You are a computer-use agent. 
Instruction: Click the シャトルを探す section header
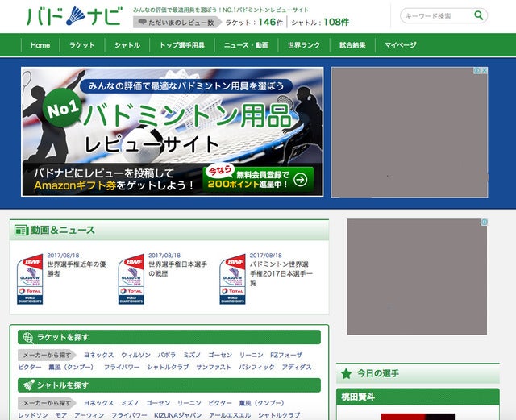coord(169,385)
